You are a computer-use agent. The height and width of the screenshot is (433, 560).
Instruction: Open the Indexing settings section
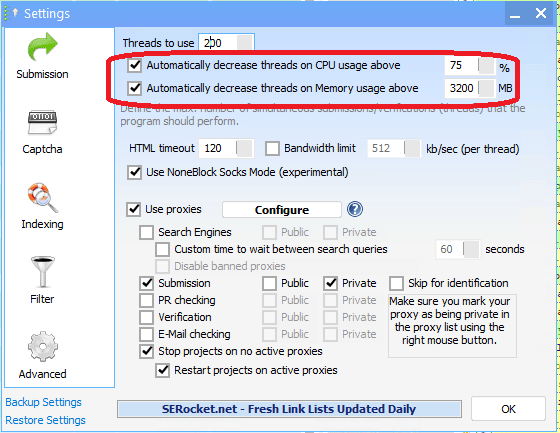tap(42, 206)
